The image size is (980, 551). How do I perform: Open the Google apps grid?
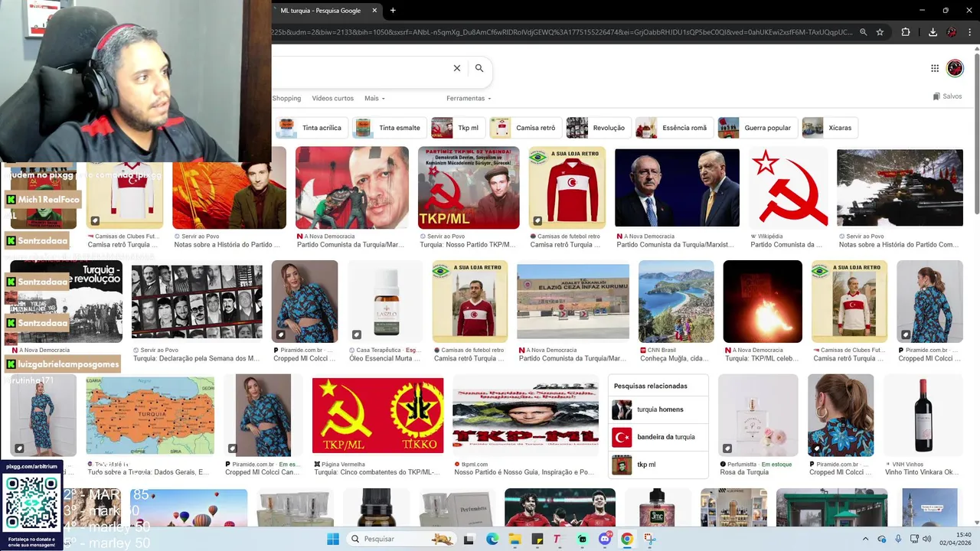935,68
